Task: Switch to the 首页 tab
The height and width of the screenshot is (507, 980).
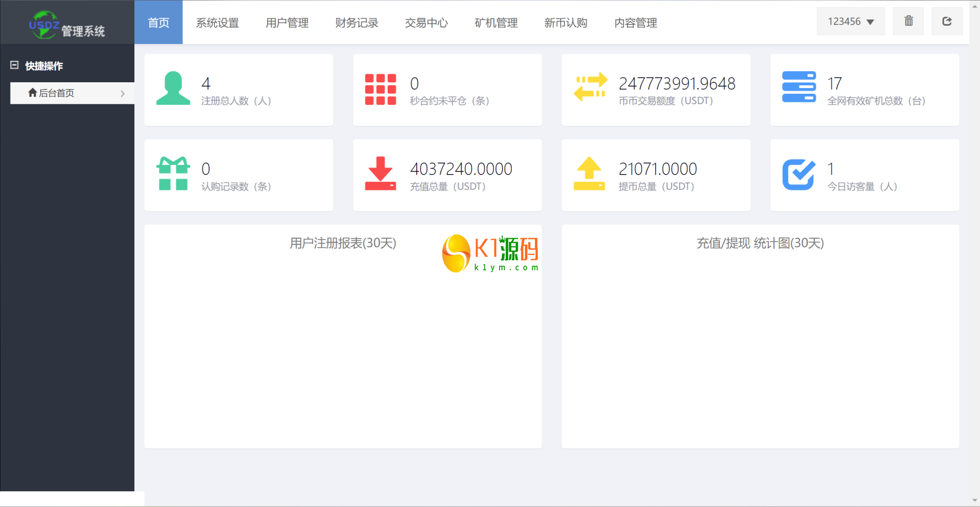Action: point(158,22)
